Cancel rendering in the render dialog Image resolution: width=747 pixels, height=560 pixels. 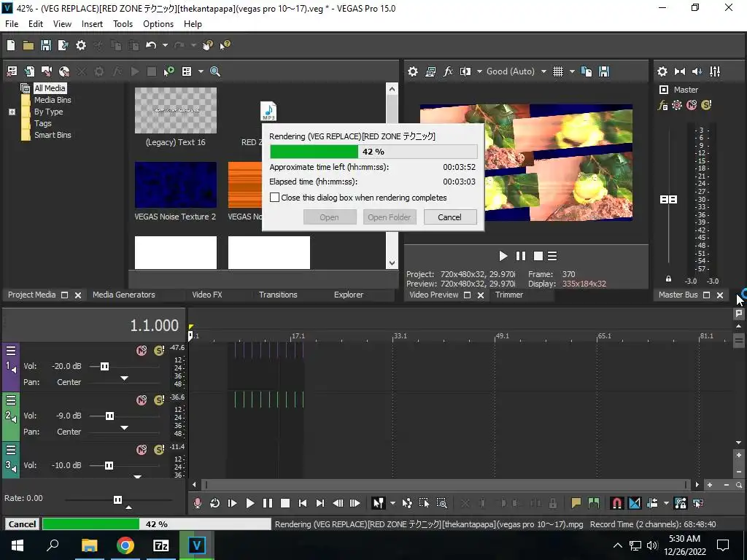click(449, 217)
